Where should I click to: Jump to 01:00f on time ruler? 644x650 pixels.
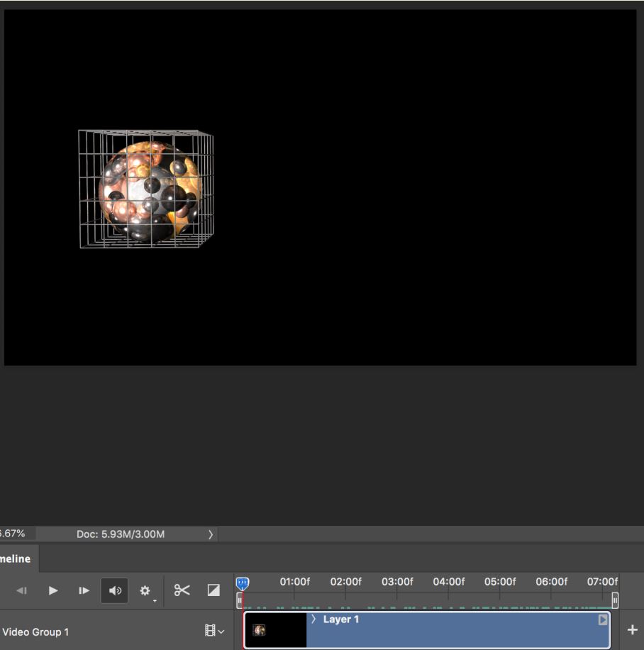[x=294, y=582]
